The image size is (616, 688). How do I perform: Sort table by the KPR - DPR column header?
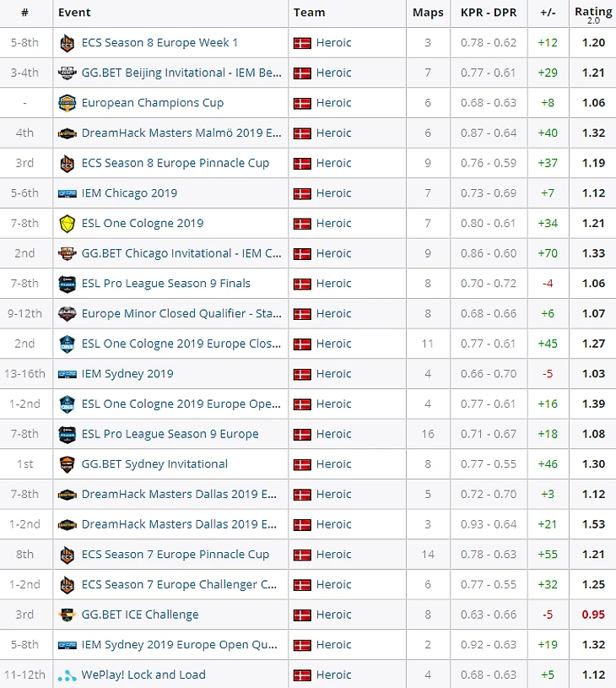click(x=489, y=13)
